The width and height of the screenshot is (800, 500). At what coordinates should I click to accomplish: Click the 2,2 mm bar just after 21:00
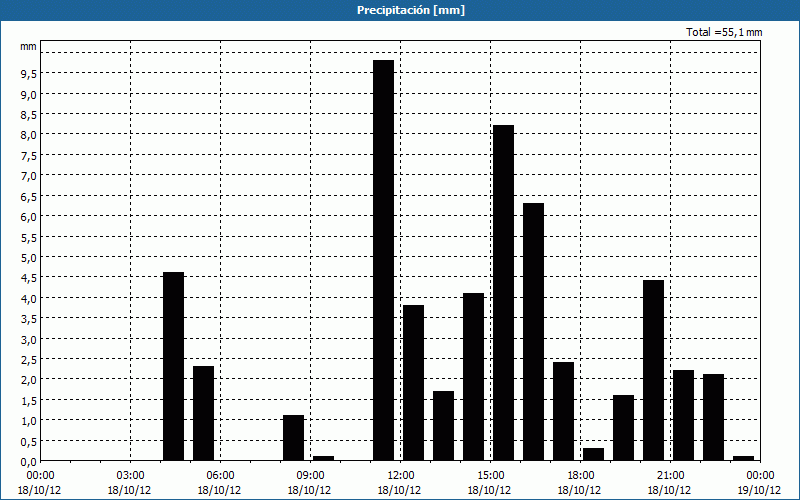(684, 416)
